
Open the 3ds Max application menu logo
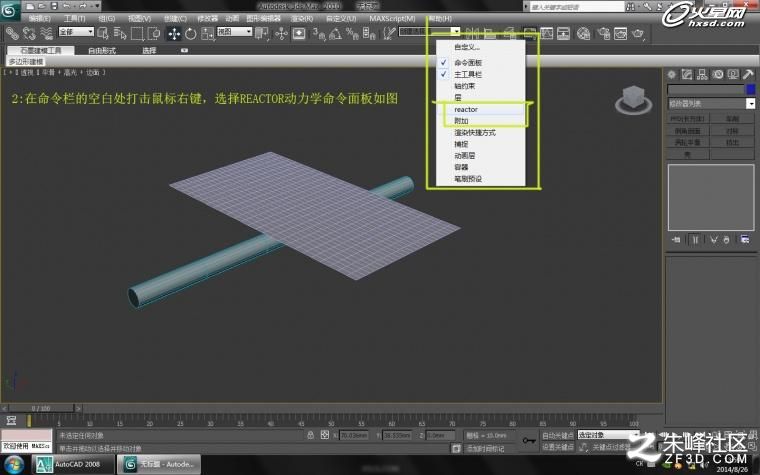[9, 11]
